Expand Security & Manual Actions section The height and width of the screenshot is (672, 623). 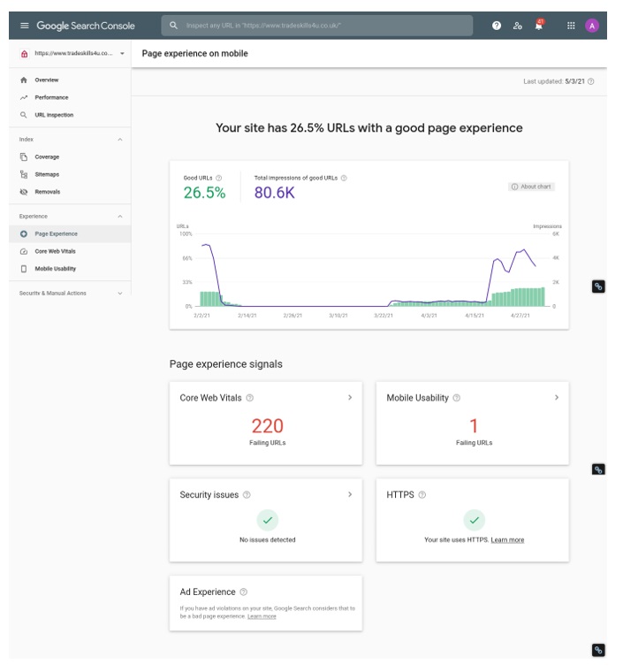click(71, 294)
